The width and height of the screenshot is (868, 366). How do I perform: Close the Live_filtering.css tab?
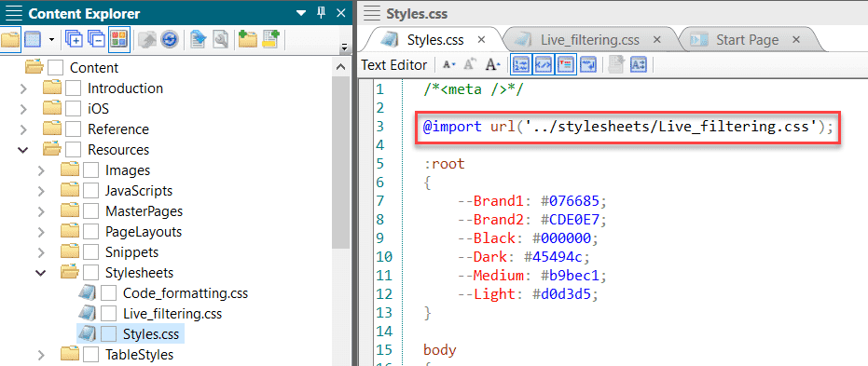pos(657,39)
